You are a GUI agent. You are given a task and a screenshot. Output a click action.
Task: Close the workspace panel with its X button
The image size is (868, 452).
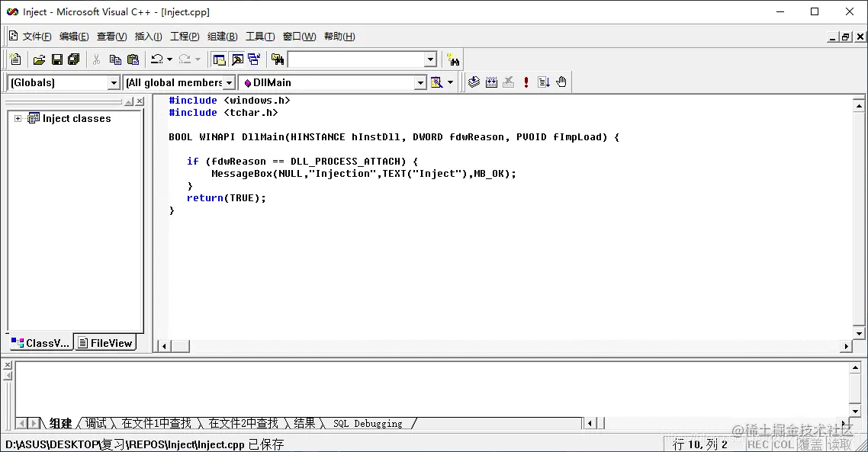point(140,101)
